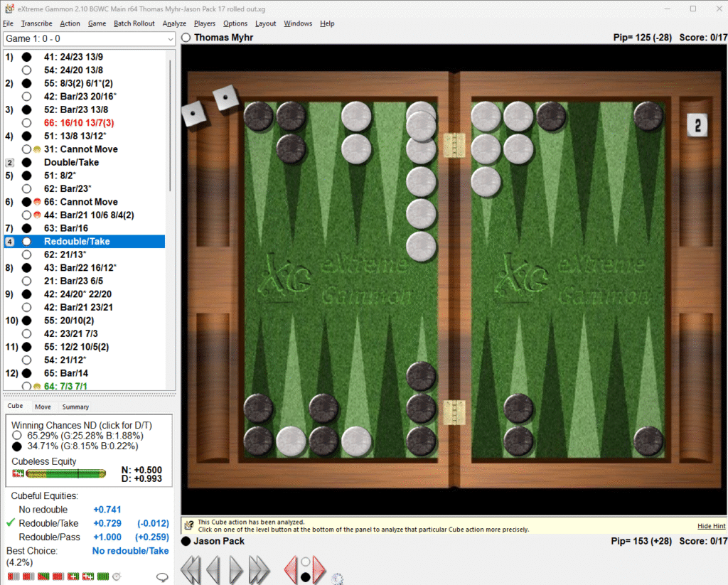
Task: Click the white circle next to Thomas Myhr
Action: pyautogui.click(x=186, y=38)
